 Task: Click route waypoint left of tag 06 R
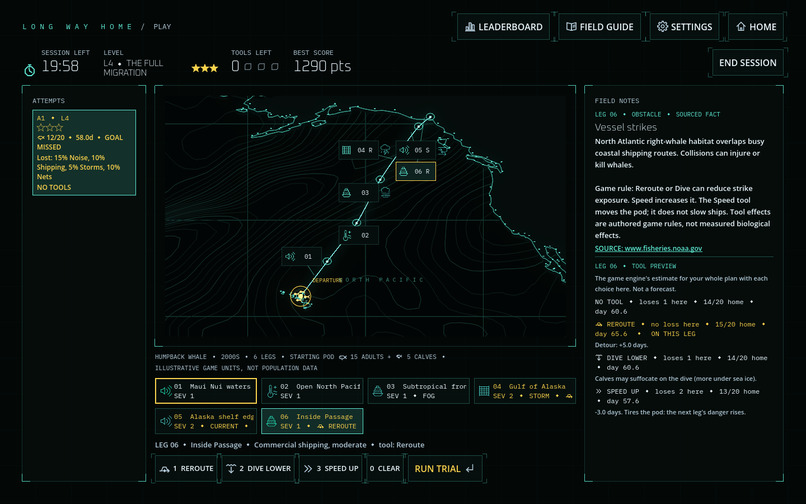point(380,179)
